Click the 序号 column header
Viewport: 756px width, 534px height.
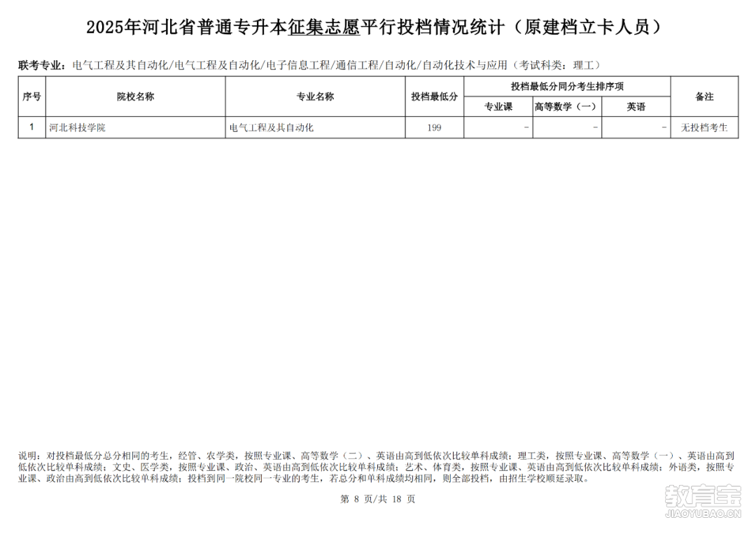(31, 97)
